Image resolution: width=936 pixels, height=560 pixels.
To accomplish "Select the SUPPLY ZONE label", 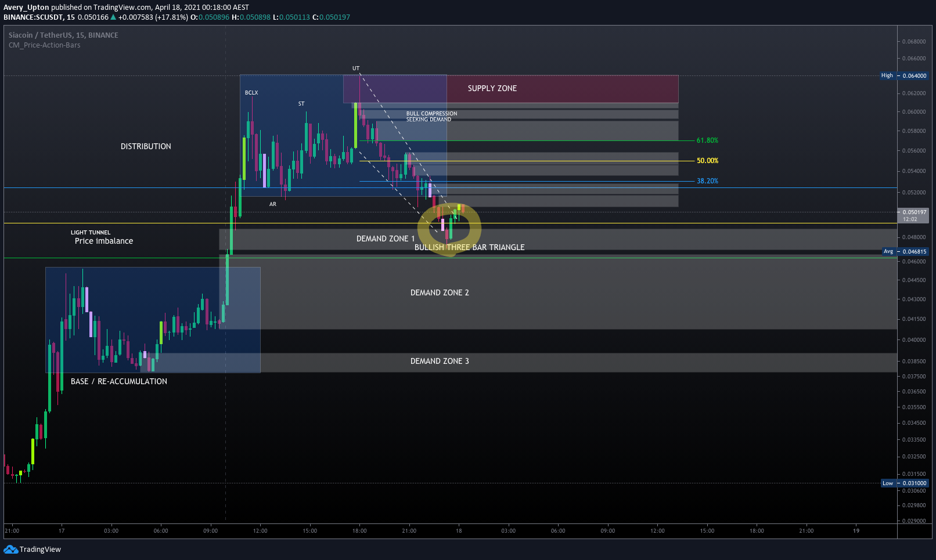I will point(492,88).
